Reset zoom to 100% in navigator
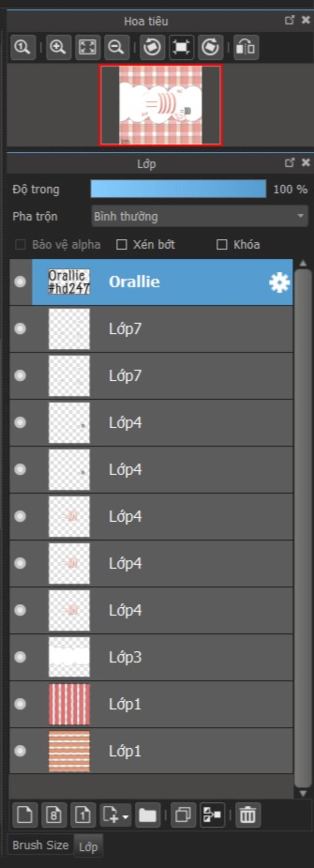Viewport: 314px width, 868px height. coord(23,47)
